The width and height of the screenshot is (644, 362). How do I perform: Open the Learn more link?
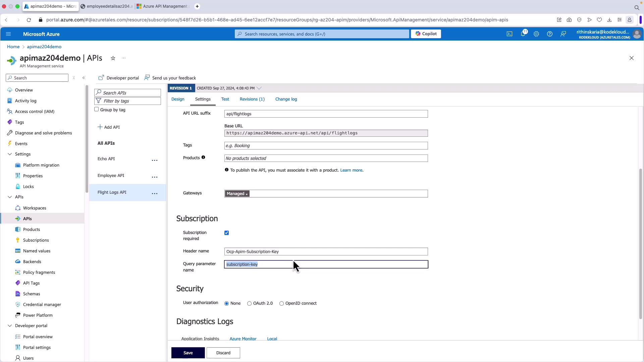tap(351, 170)
